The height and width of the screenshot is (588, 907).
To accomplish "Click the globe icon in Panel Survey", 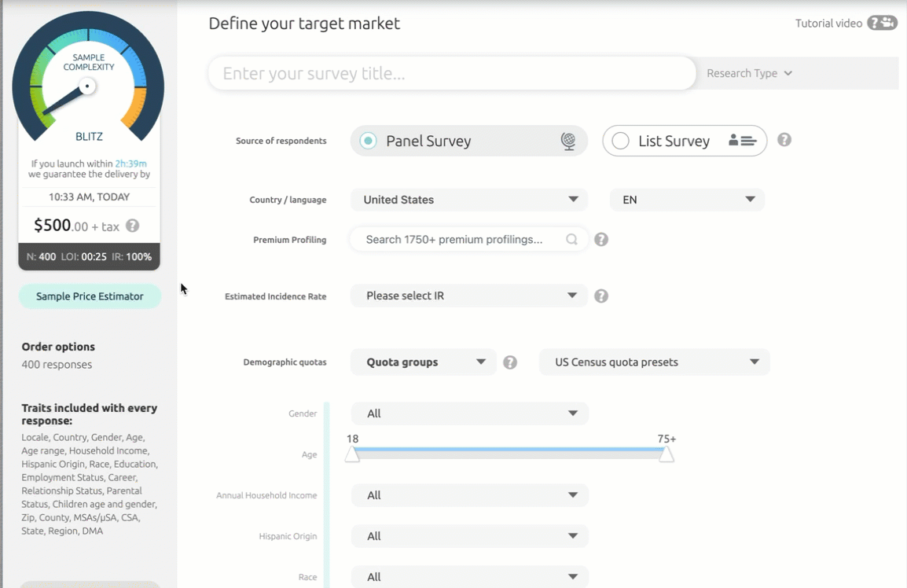I will 567,141.
